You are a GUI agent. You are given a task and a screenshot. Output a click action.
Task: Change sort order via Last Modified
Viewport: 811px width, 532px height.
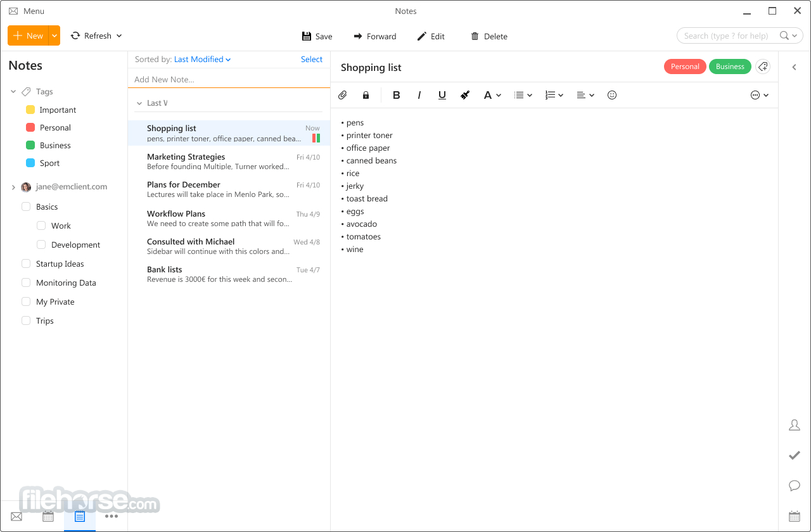[202, 59]
